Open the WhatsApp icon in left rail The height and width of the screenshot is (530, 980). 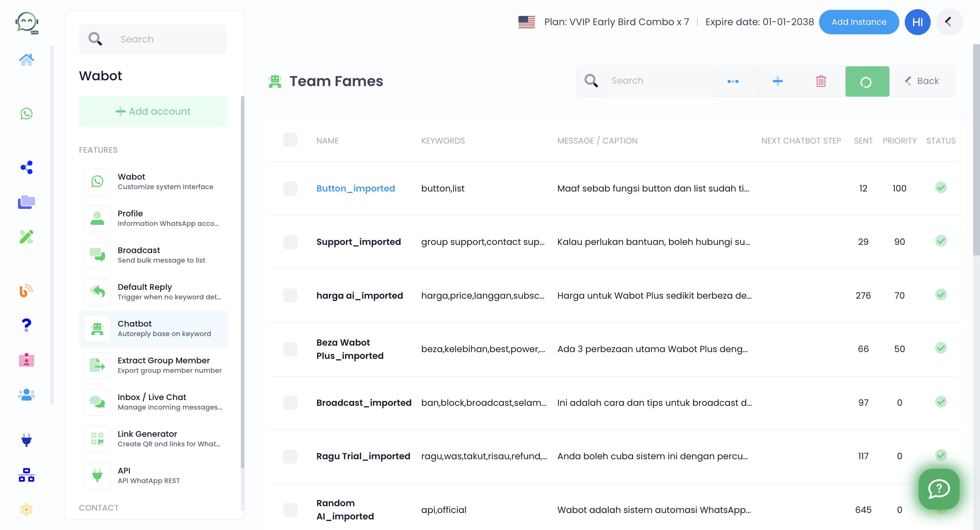coord(26,113)
